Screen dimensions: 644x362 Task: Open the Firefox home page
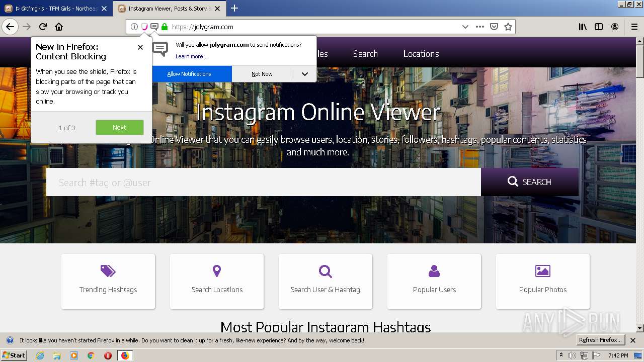click(x=59, y=27)
